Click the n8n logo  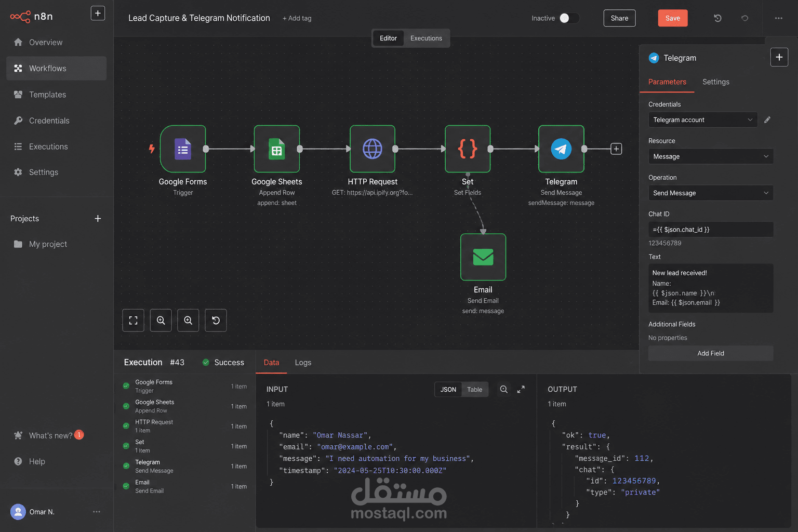pos(31,17)
